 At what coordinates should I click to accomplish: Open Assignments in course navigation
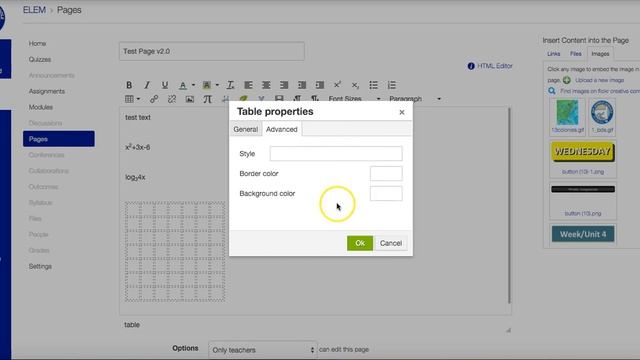(47, 91)
